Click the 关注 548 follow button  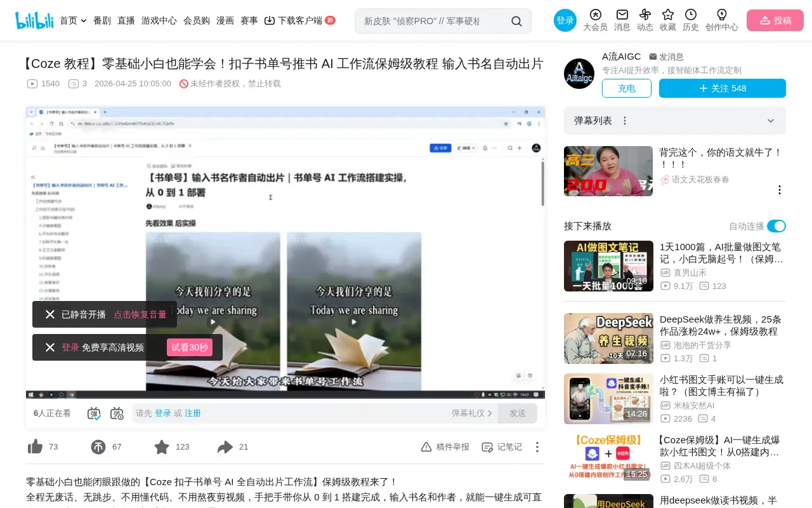[x=723, y=88]
